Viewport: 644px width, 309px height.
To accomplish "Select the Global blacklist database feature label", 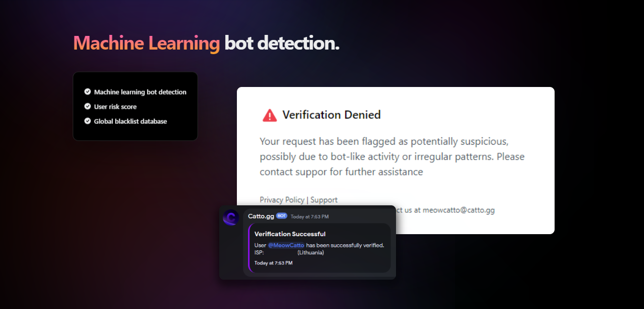I will (x=130, y=121).
